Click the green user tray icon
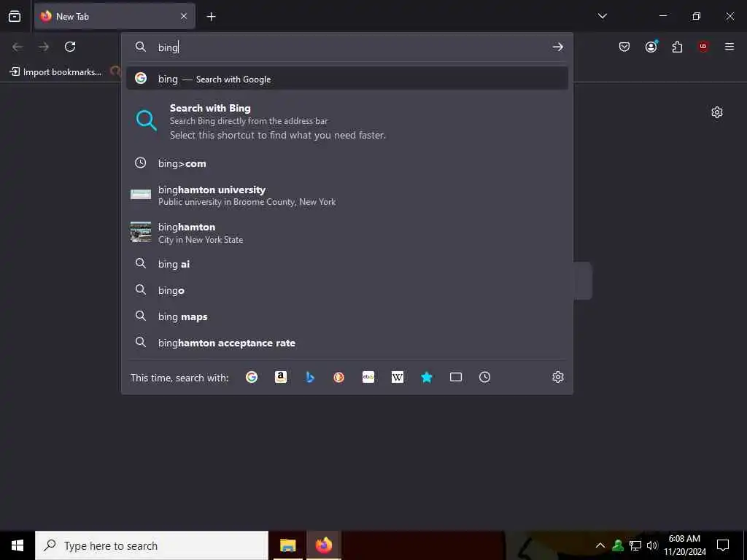 tap(618, 545)
